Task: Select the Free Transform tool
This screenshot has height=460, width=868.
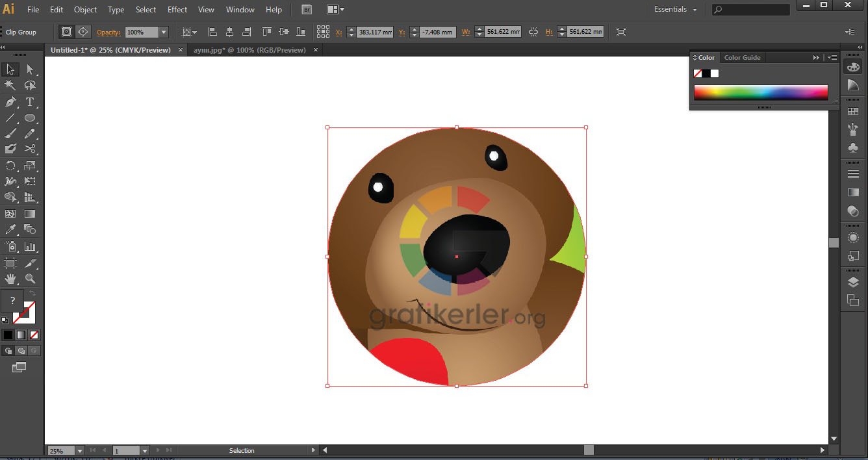Action: (x=30, y=181)
